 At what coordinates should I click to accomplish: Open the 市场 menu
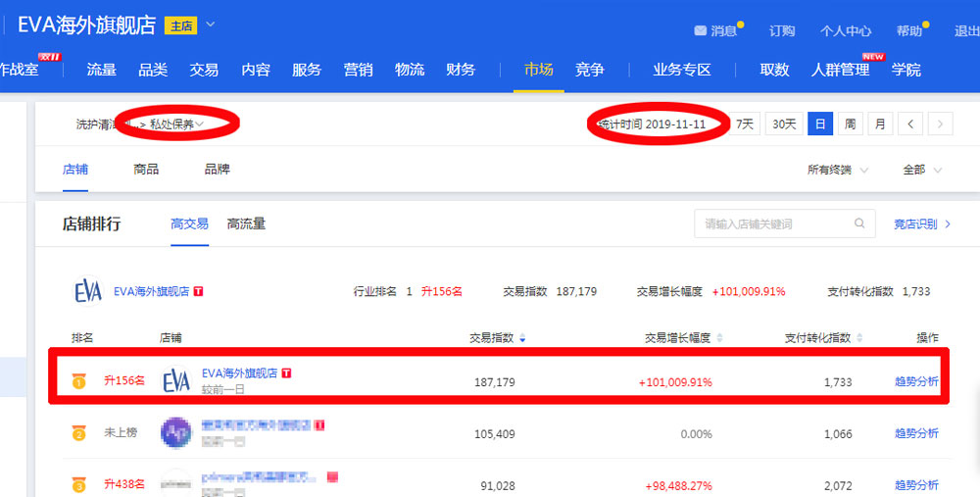[x=538, y=70]
